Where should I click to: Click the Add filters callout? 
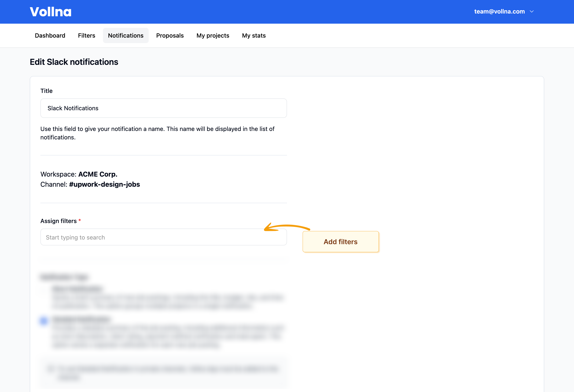pyautogui.click(x=340, y=242)
